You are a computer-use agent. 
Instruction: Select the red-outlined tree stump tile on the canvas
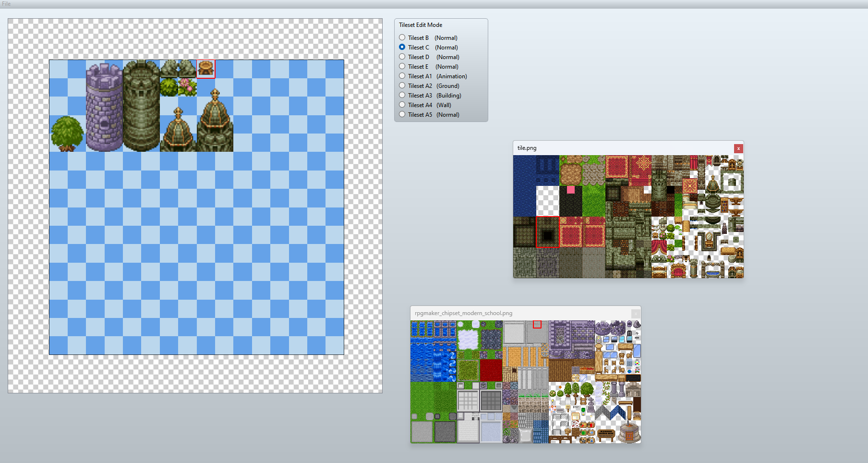[x=206, y=69]
